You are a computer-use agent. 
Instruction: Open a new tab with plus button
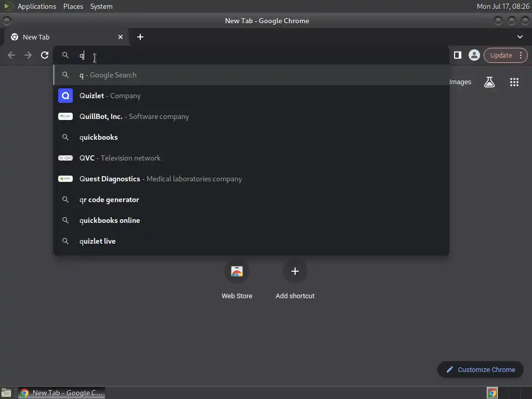(140, 37)
